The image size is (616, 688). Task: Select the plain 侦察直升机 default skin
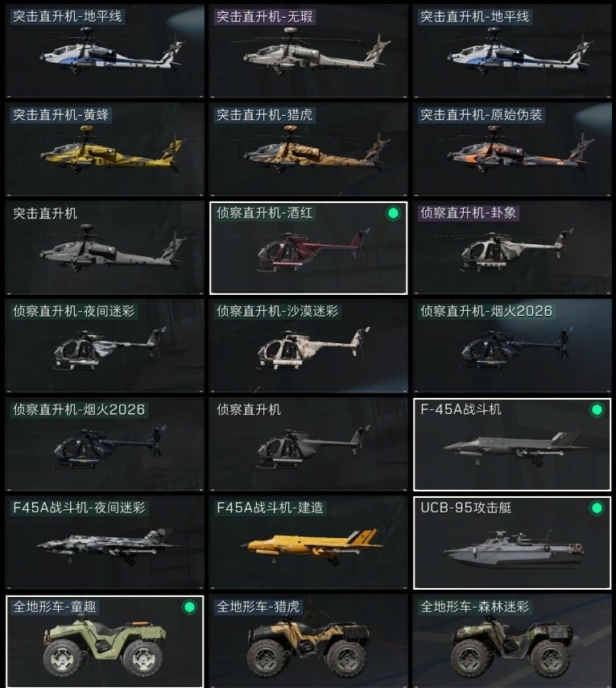coord(308,444)
